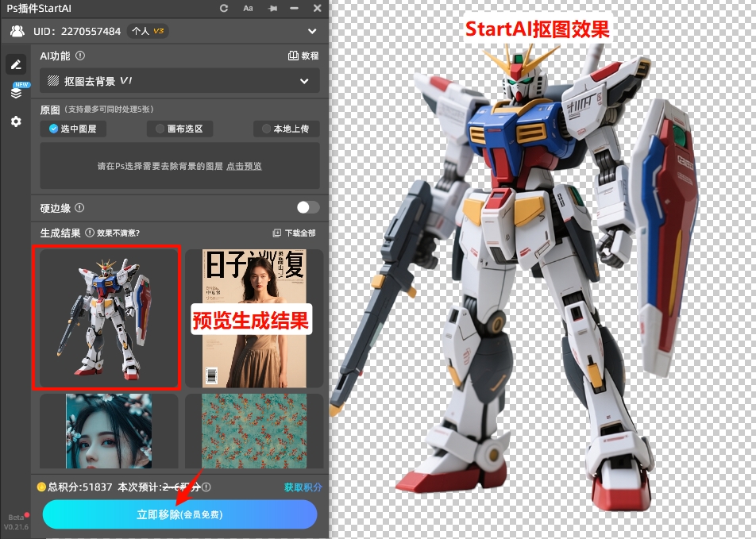Click the Aa font size icon
The width and height of the screenshot is (756, 539).
click(x=247, y=9)
